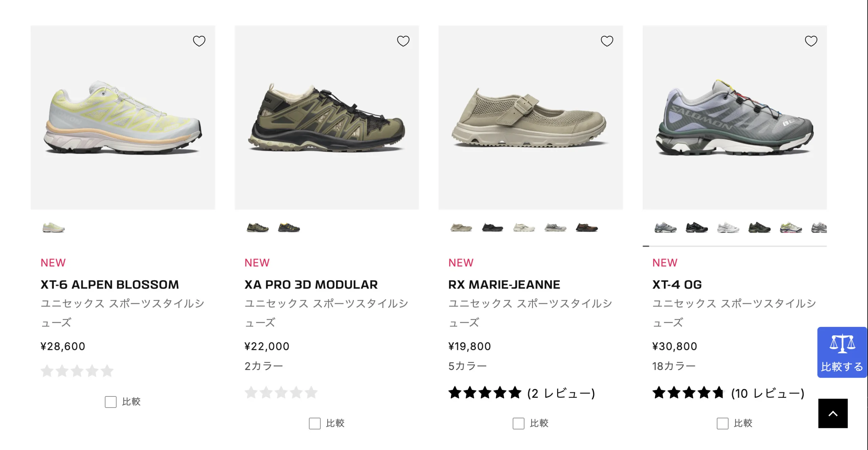The image size is (868, 450).
Task: Select the black RX Marie-Jeanne color thumbnail
Action: (492, 227)
